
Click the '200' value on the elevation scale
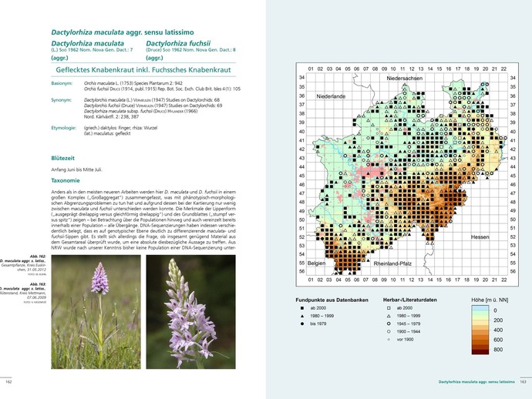[498, 320]
